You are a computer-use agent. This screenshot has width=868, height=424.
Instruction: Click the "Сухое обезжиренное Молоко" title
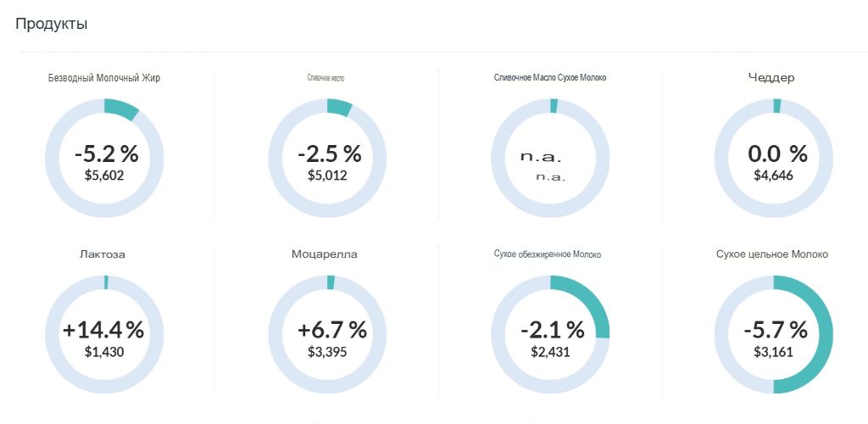548,254
